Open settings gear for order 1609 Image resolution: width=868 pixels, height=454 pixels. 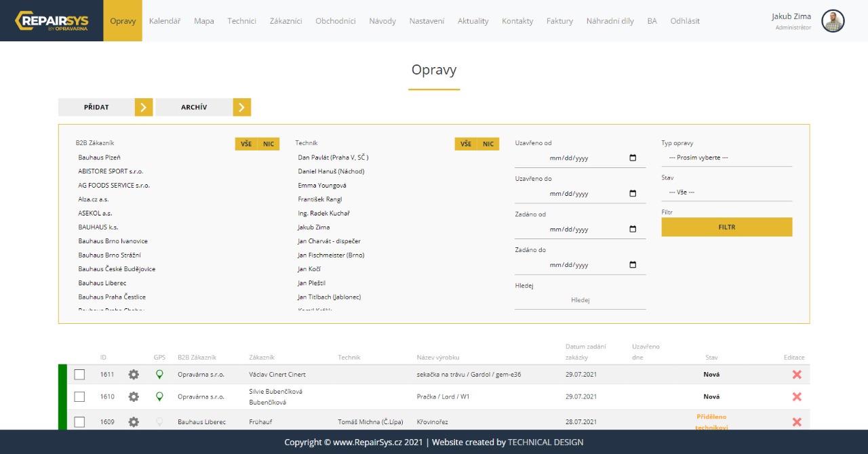pyautogui.click(x=134, y=422)
